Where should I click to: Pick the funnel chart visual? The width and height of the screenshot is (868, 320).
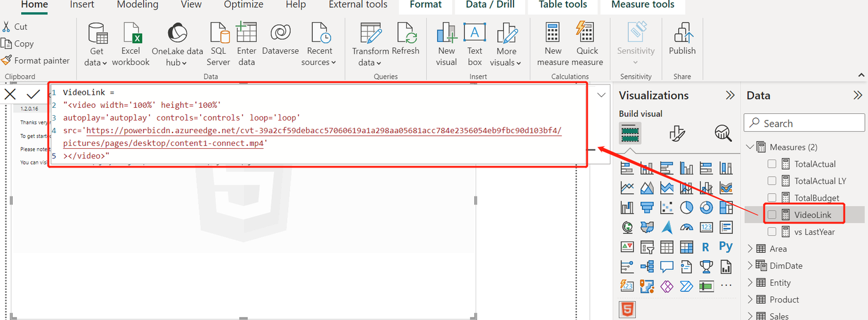(x=647, y=208)
